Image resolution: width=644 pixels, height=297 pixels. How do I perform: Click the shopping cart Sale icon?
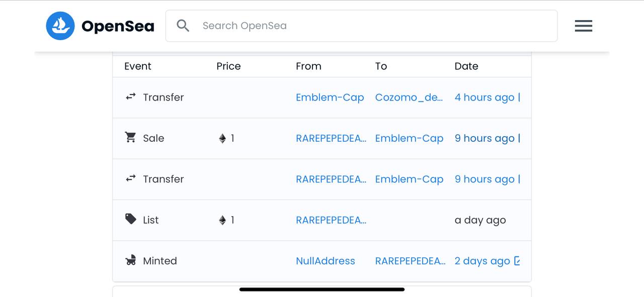click(x=131, y=137)
